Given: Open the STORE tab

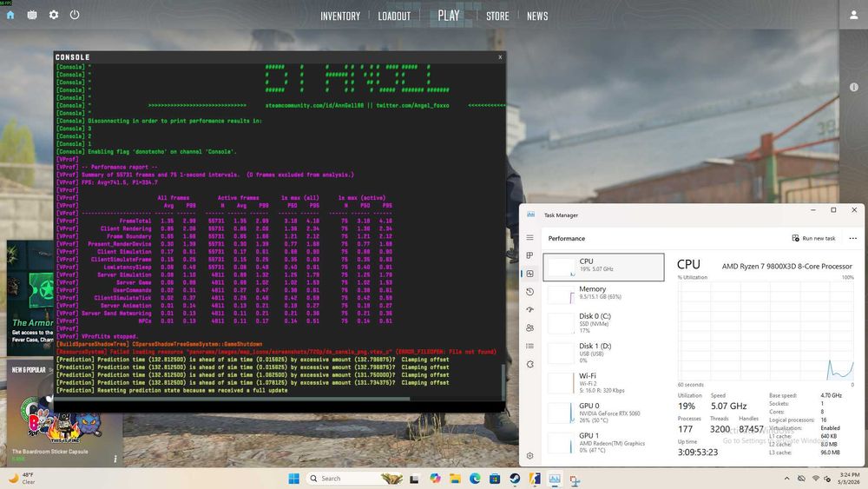Looking at the screenshot, I should (497, 16).
